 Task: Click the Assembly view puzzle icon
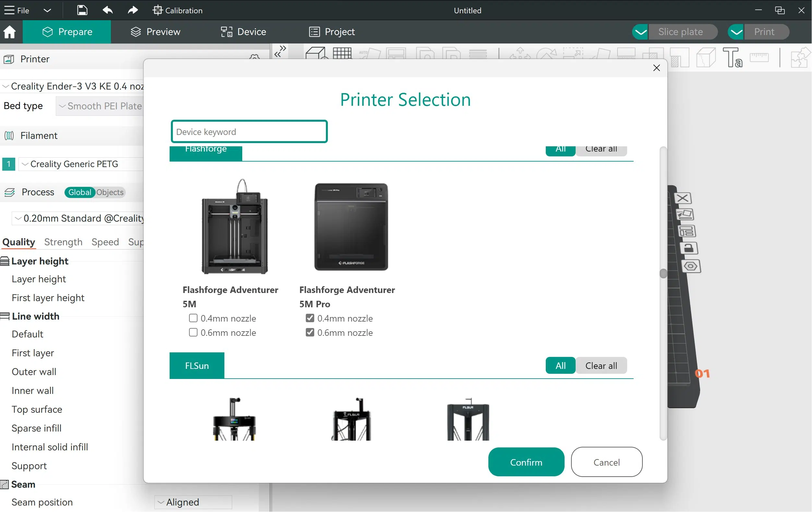(801, 57)
